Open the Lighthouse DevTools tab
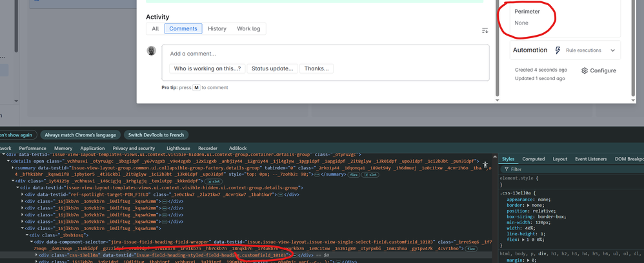Image resolution: width=644 pixels, height=263 pixels. (178, 148)
